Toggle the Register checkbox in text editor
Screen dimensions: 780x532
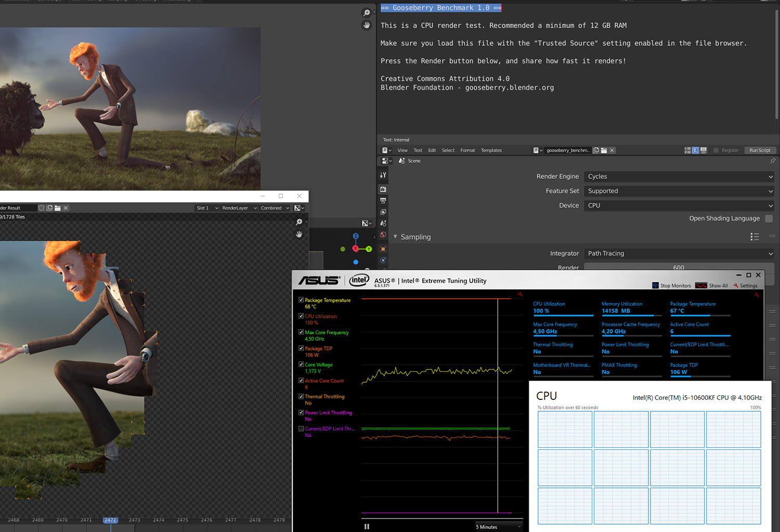(716, 150)
